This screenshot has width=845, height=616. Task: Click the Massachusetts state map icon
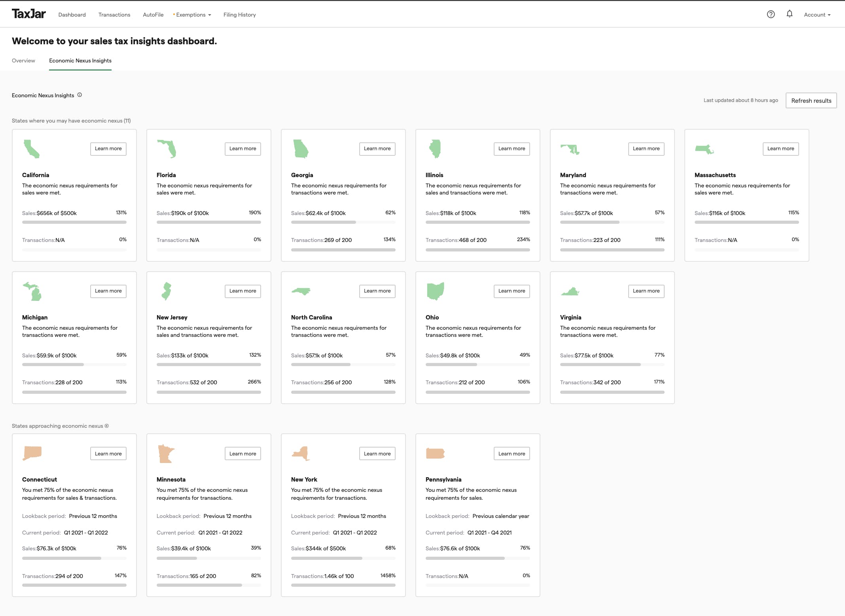(704, 149)
